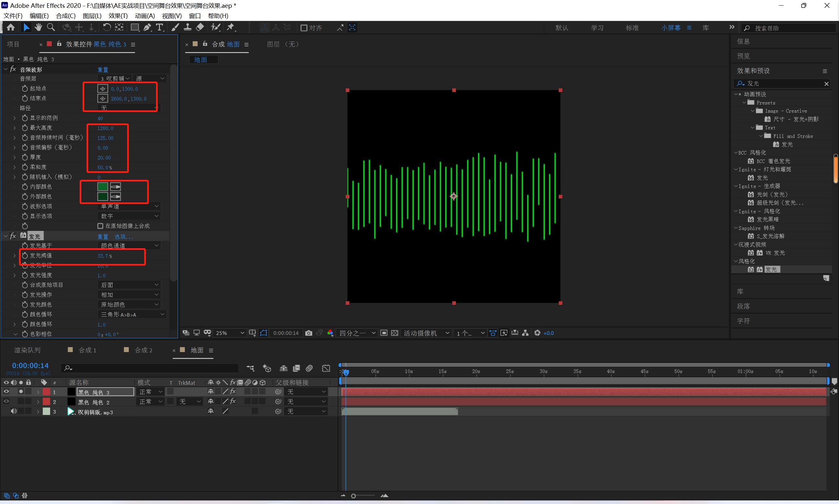The height and width of the screenshot is (504, 839).
Task: Select the Roto Brush tool
Action: click(215, 28)
